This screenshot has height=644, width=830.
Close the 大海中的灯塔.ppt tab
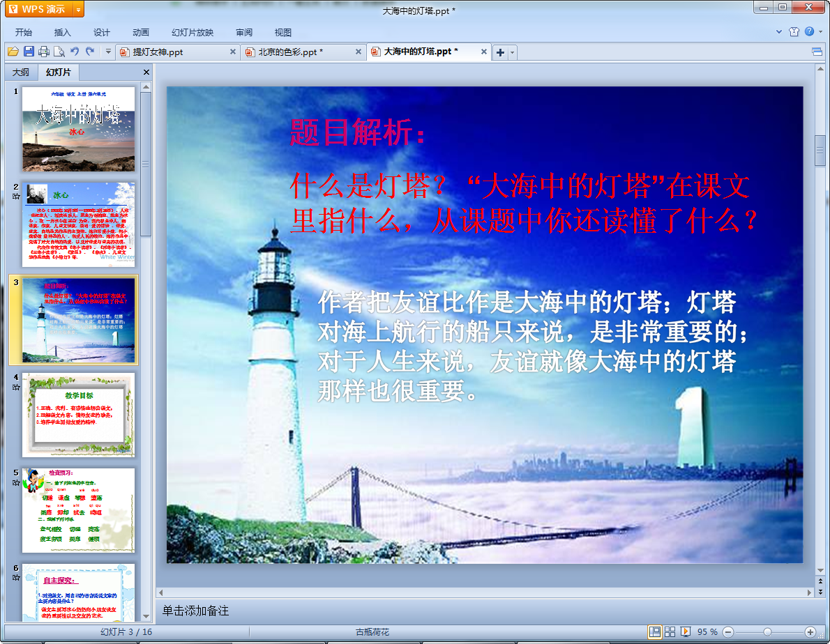(x=484, y=52)
